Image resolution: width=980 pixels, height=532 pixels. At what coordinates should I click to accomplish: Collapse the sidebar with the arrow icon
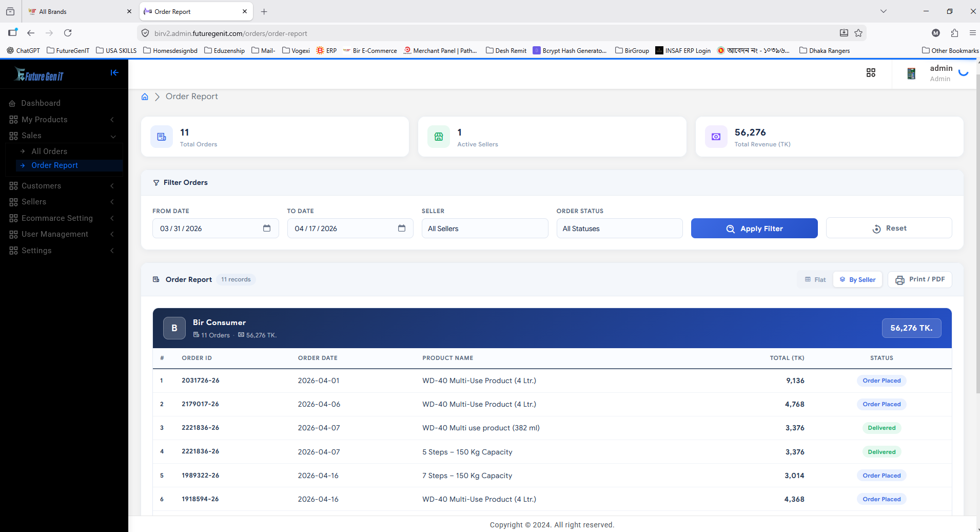click(114, 73)
